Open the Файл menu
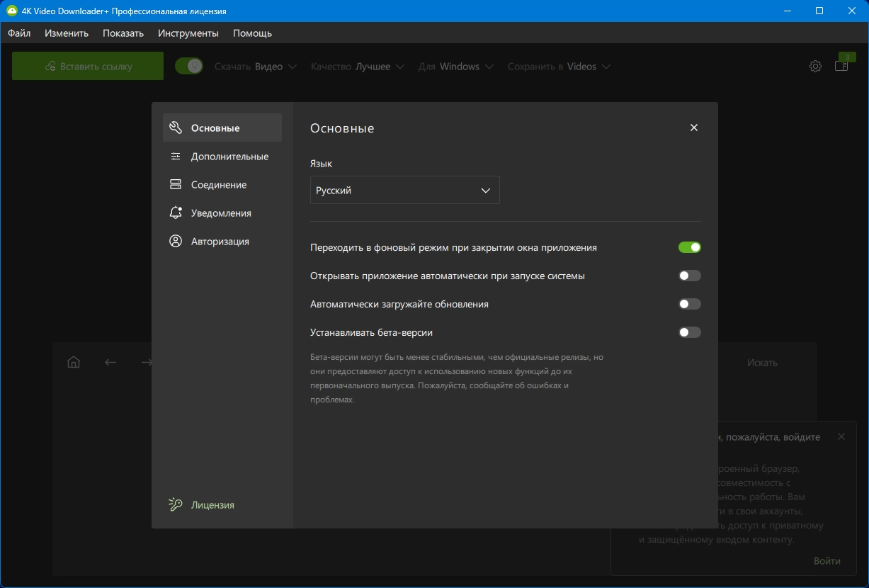This screenshot has height=588, width=869. pyautogui.click(x=19, y=33)
